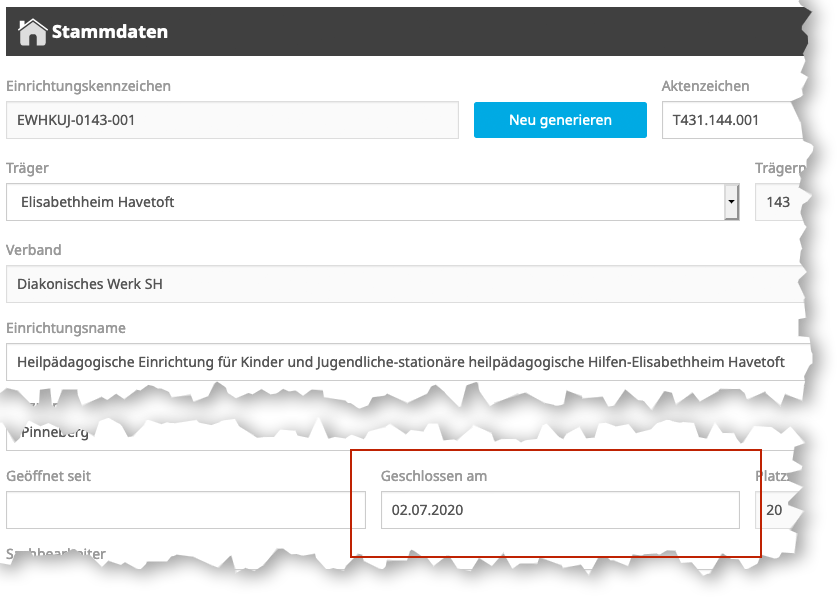Click the Aktenzeichen label text
The image size is (837, 607).
(705, 86)
